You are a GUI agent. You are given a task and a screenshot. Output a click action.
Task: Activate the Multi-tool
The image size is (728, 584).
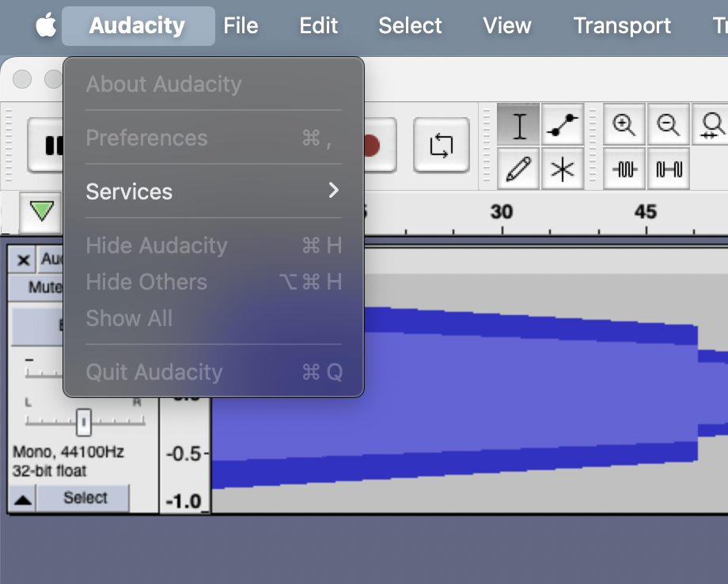click(x=563, y=169)
